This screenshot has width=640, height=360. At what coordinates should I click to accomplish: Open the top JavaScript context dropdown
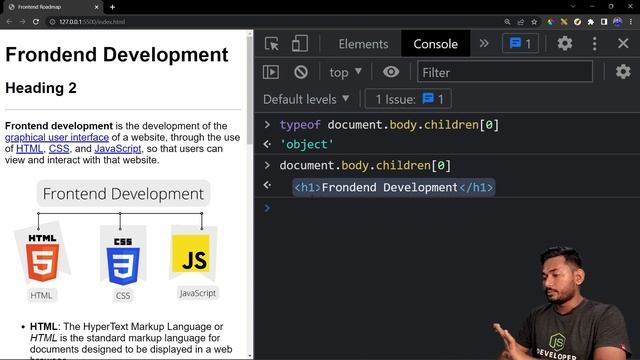point(345,72)
